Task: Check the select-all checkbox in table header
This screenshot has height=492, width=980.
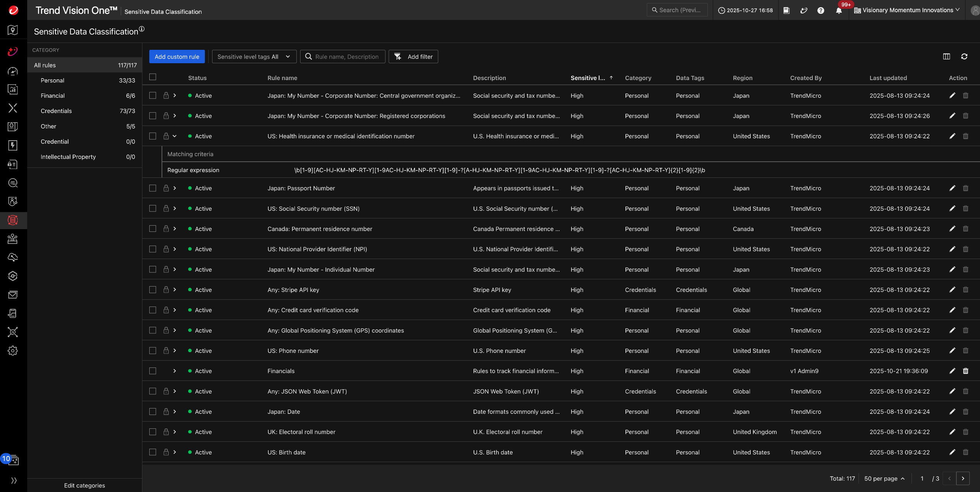Action: (x=153, y=77)
